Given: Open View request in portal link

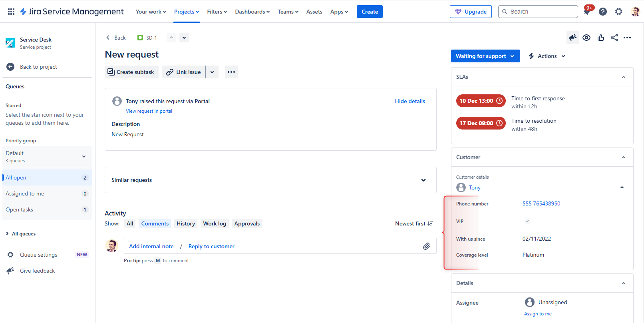Looking at the screenshot, I should pyautogui.click(x=149, y=111).
